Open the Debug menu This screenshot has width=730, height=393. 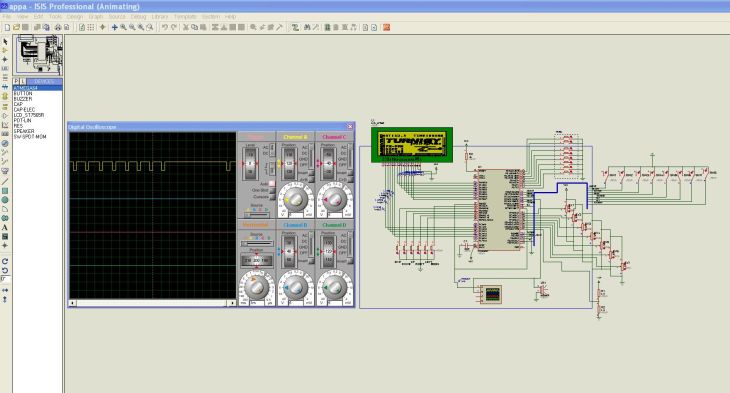click(139, 16)
